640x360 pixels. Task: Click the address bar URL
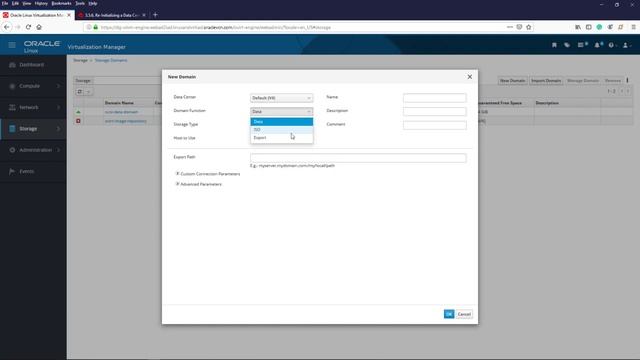pyautogui.click(x=216, y=27)
